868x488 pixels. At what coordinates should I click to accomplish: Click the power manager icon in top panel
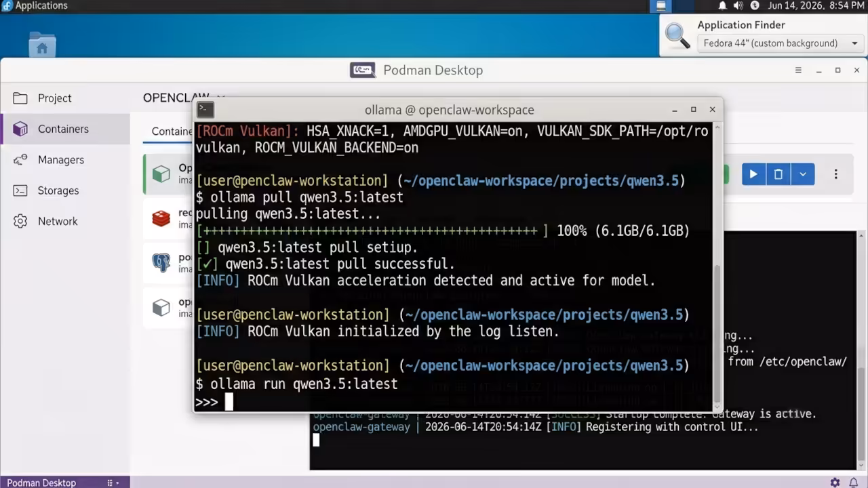[755, 6]
